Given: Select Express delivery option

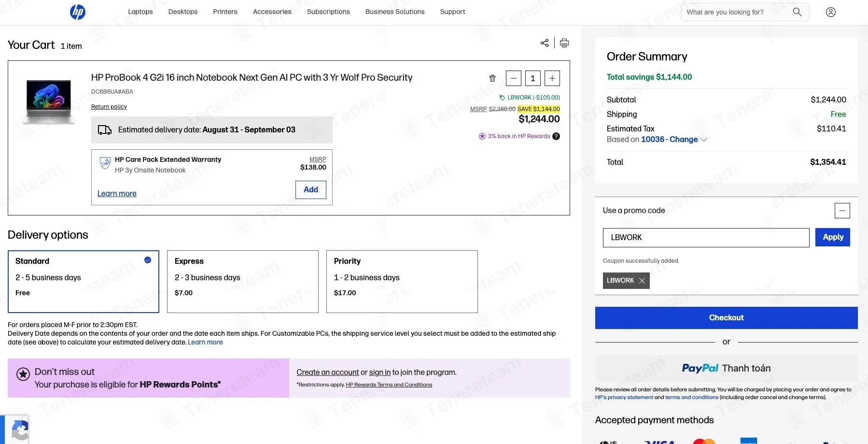Looking at the screenshot, I should pos(243,282).
